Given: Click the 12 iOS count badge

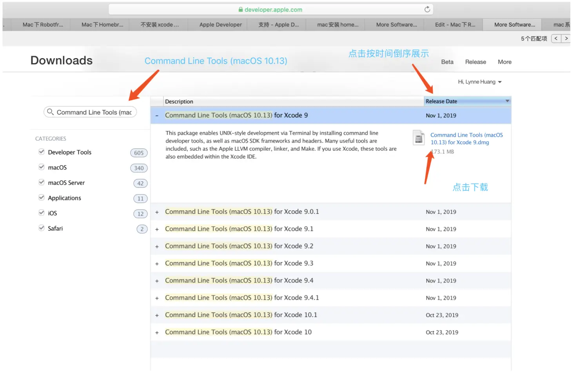Looking at the screenshot, I should [x=140, y=214].
